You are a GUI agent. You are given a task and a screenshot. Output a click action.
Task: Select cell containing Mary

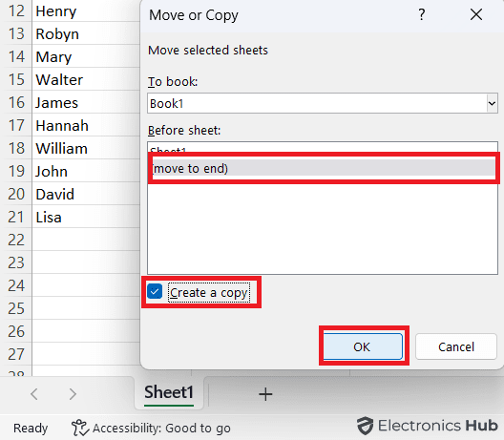point(86,56)
